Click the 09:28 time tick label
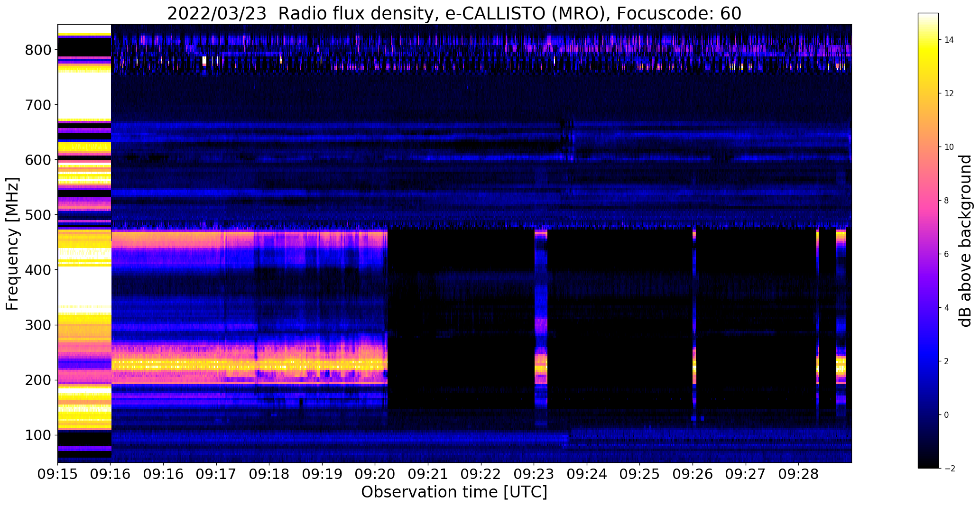 tap(799, 475)
